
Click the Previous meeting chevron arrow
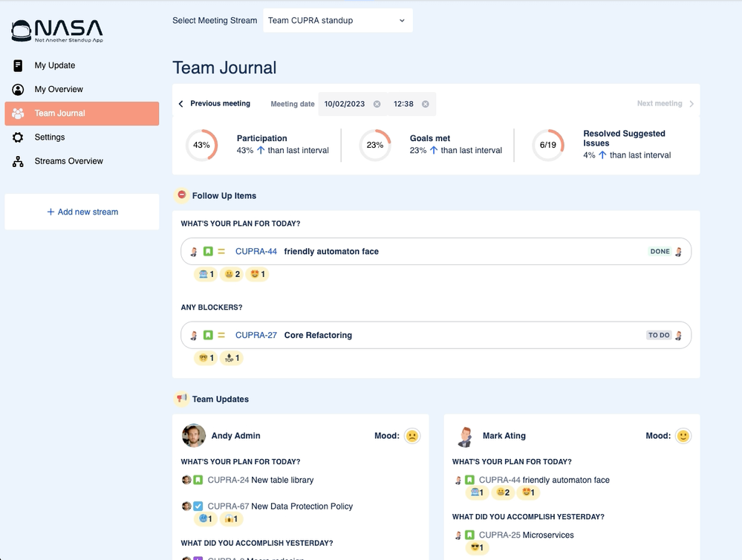pyautogui.click(x=180, y=104)
